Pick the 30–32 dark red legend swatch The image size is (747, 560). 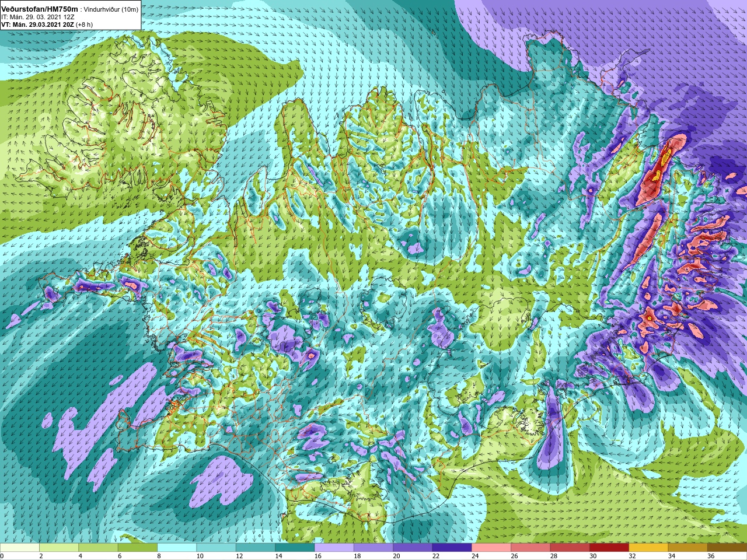[x=609, y=547]
